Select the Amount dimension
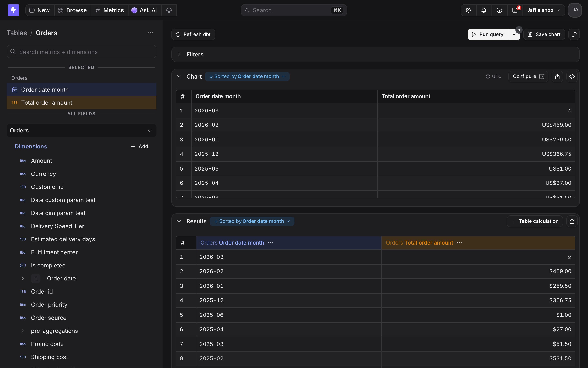This screenshot has height=368, width=588. click(x=81, y=161)
